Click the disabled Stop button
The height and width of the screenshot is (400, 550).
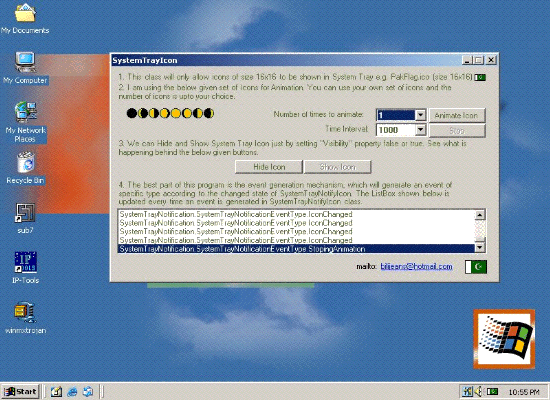point(457,131)
